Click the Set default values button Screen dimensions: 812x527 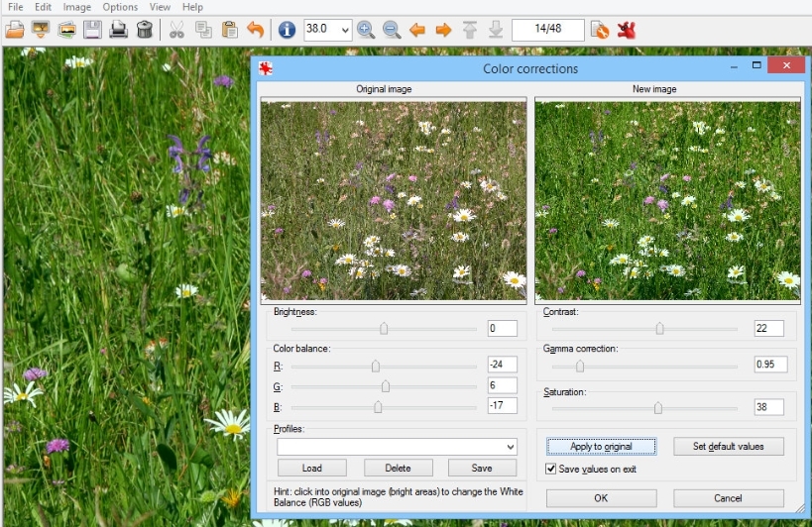click(728, 447)
